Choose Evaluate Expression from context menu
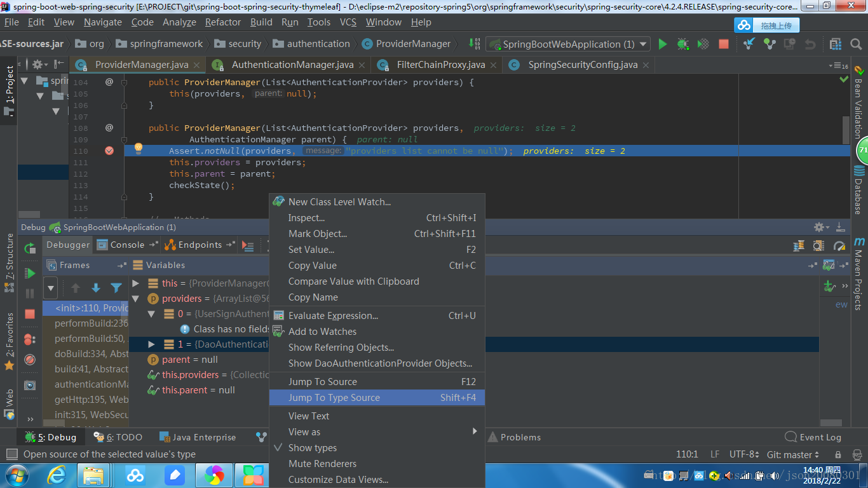Viewport: 868px width, 488px height. [x=377, y=316]
